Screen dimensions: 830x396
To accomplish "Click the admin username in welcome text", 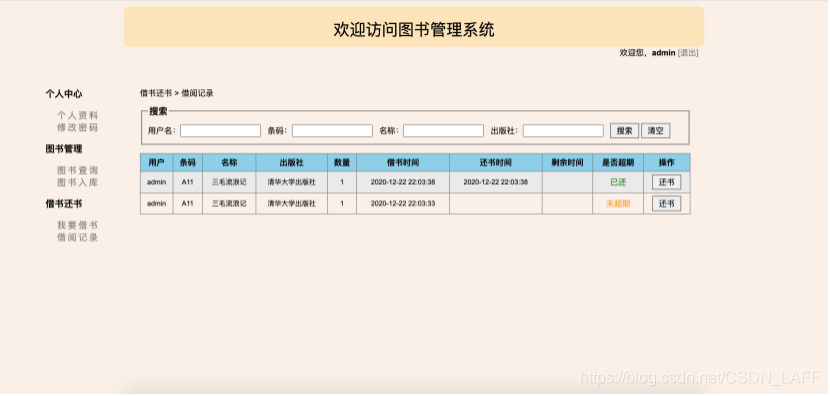I will pos(663,53).
